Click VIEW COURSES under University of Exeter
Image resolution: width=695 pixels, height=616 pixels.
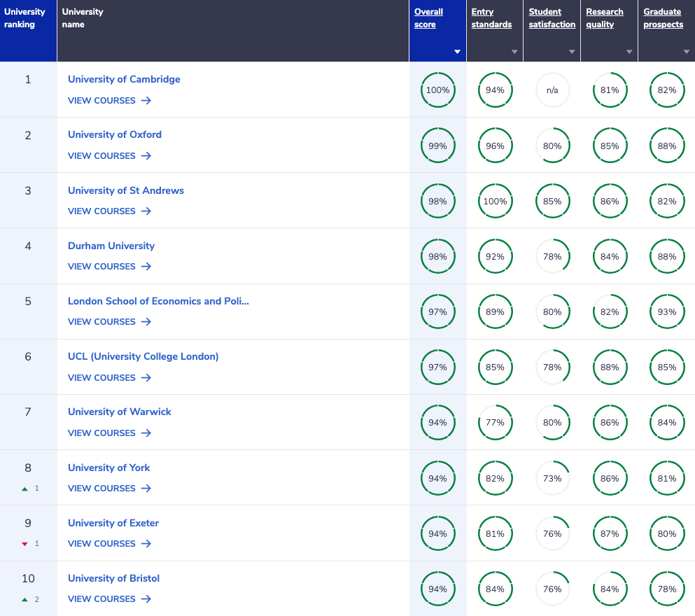(x=101, y=543)
